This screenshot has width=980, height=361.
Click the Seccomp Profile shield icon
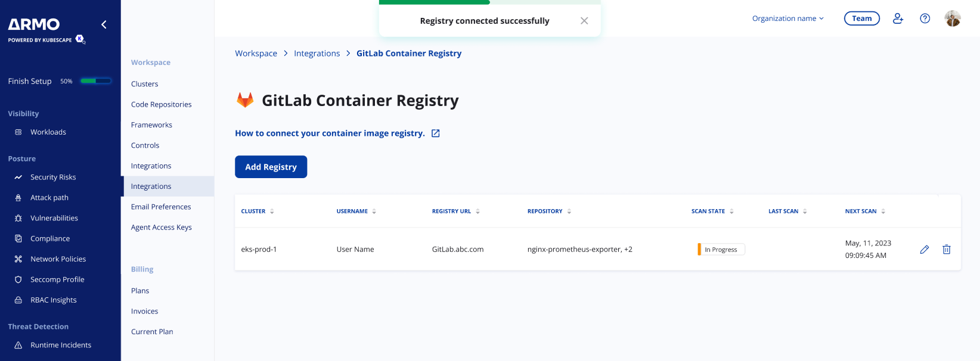[18, 279]
